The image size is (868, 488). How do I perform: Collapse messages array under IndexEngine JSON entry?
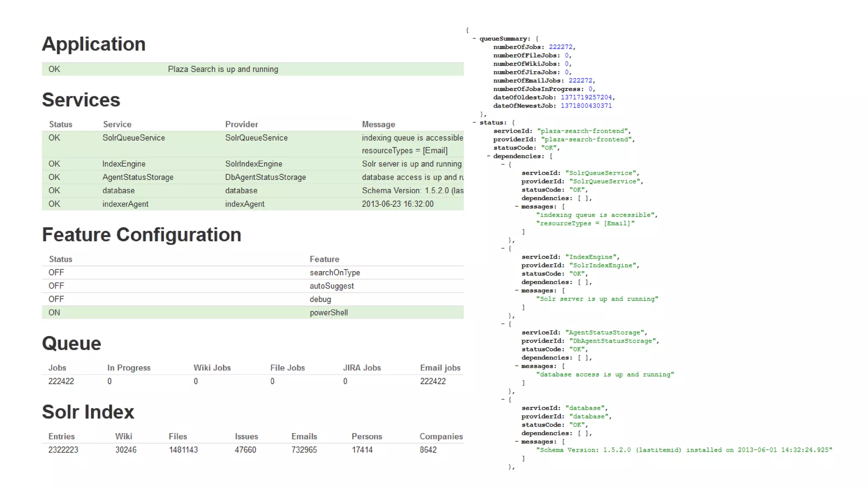[517, 291]
